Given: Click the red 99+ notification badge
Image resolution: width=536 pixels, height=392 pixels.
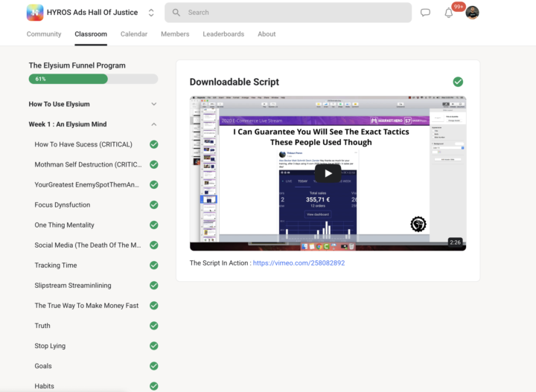Looking at the screenshot, I should [x=459, y=7].
